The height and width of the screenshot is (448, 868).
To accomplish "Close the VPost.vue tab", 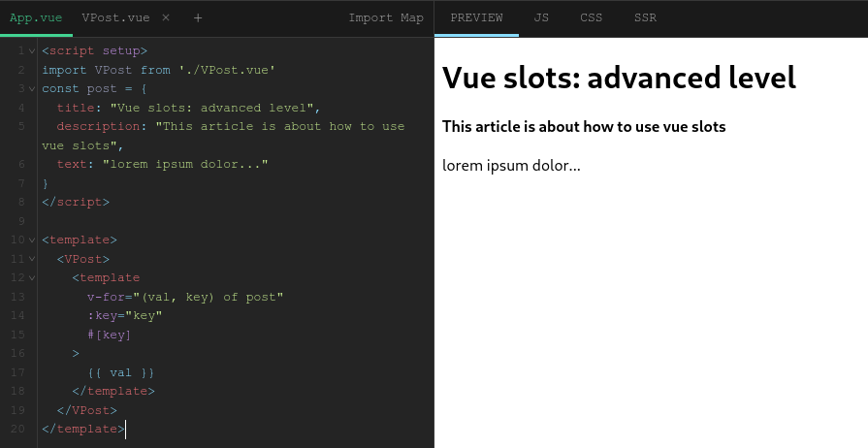I will (166, 17).
